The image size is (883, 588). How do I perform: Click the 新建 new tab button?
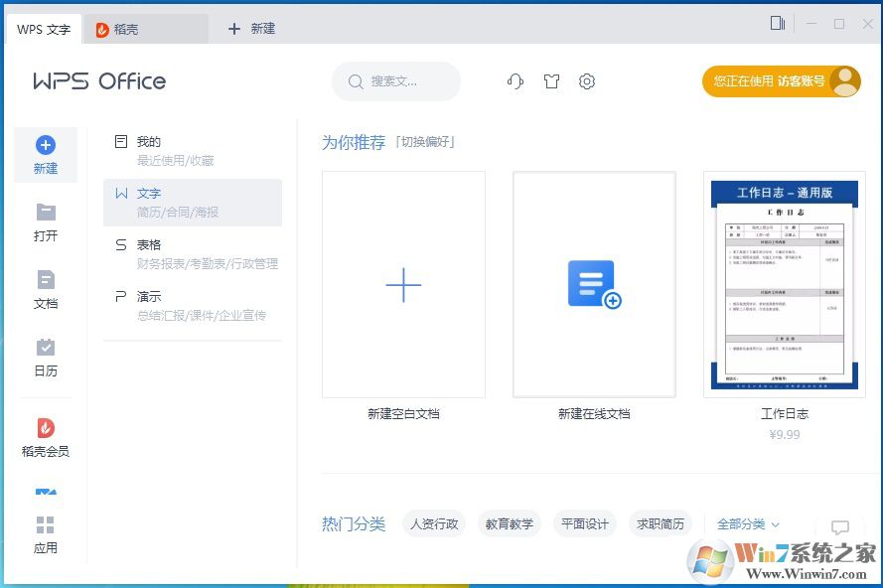pyautogui.click(x=252, y=29)
